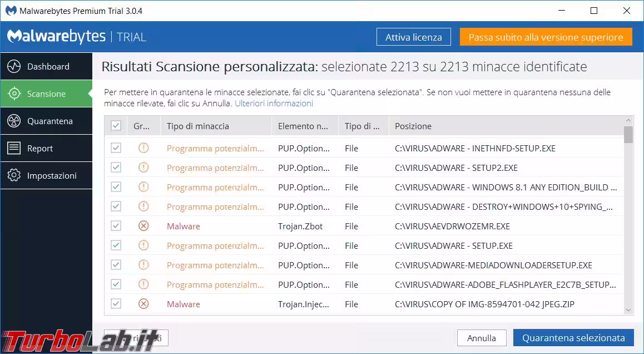644x354 pixels.
Task: Sort by Posizione column header
Action: click(x=413, y=126)
